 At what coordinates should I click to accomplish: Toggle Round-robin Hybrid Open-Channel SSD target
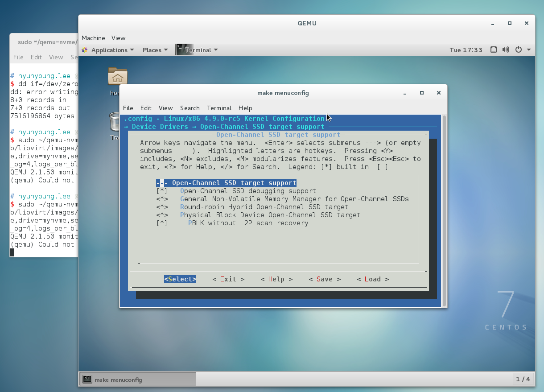point(162,207)
